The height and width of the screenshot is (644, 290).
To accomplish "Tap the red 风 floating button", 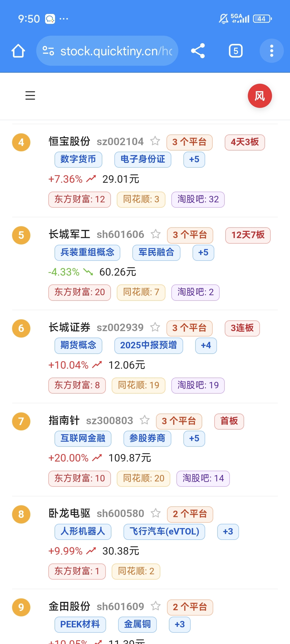I will 260,96.
